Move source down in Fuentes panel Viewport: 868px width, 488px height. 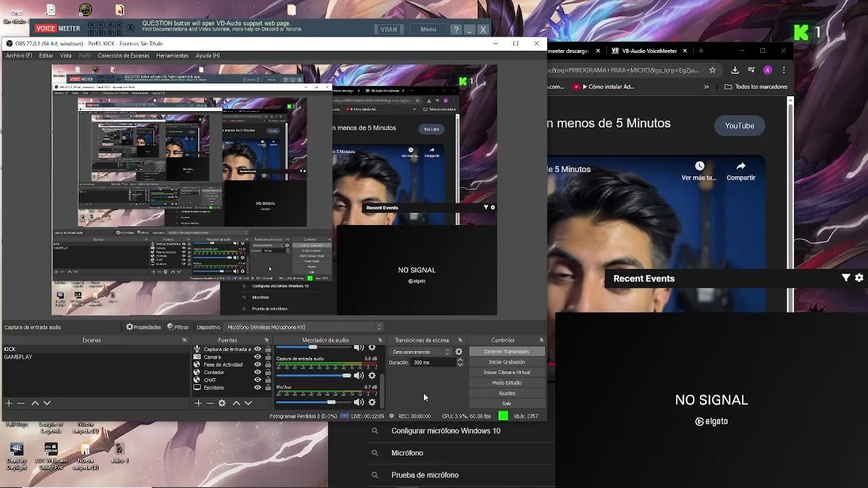pyautogui.click(x=248, y=403)
